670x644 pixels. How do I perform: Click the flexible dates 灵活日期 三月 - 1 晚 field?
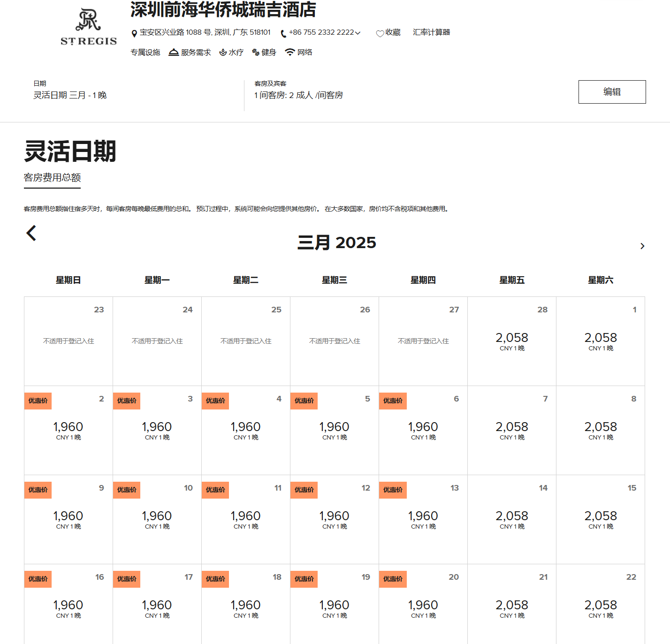pyautogui.click(x=70, y=95)
